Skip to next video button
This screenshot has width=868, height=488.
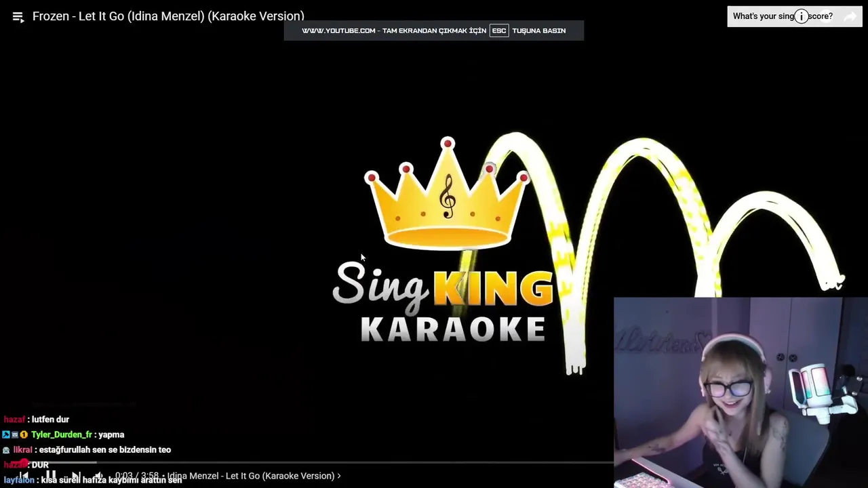pyautogui.click(x=76, y=476)
